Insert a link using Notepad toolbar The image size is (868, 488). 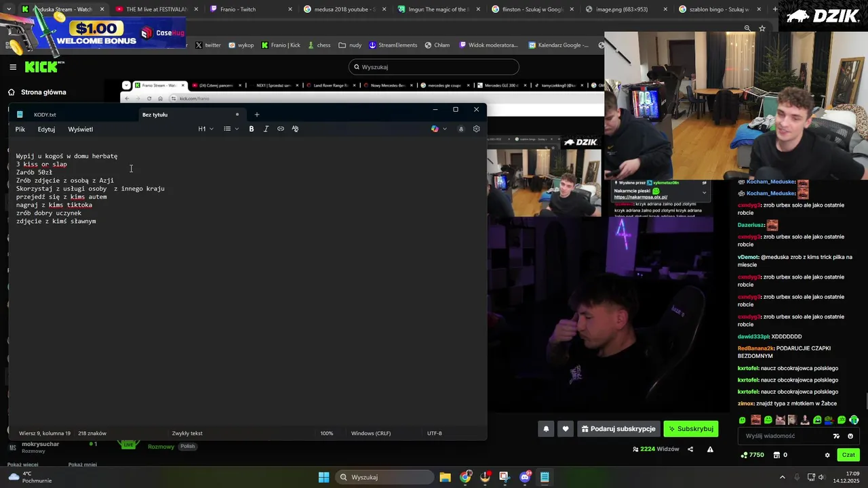[281, 129]
